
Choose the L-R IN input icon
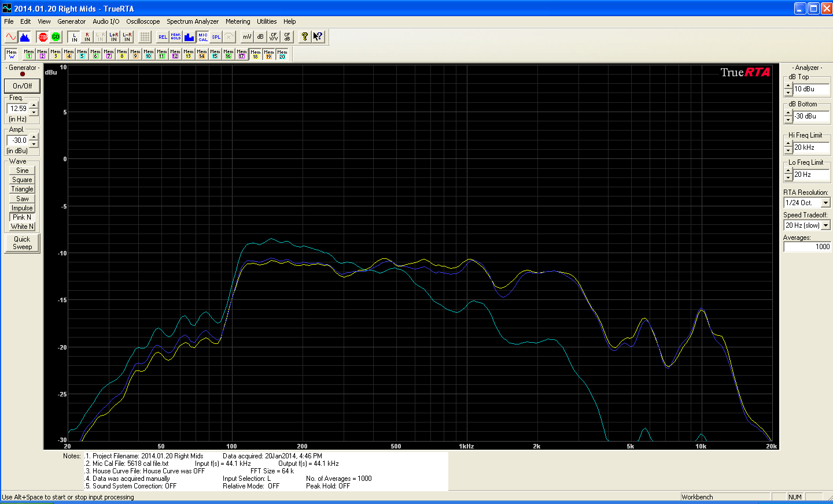coord(127,37)
